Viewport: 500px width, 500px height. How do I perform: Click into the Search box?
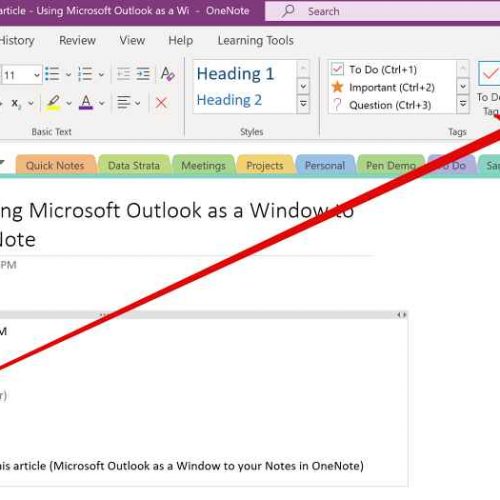383,11
